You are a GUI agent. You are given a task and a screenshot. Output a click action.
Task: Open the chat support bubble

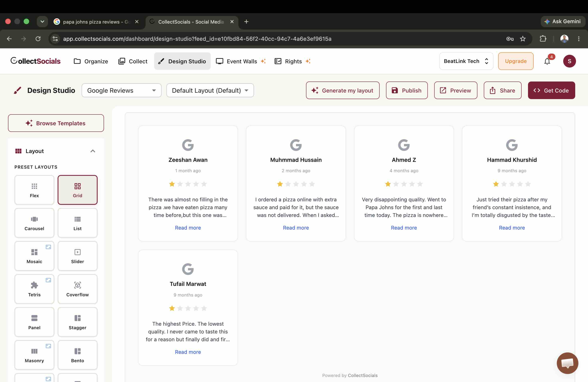[x=567, y=363]
